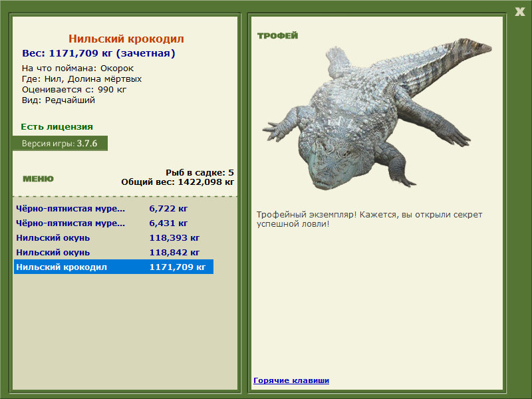
Task: Click the Нильский крокодил title text
Action: [x=126, y=39]
